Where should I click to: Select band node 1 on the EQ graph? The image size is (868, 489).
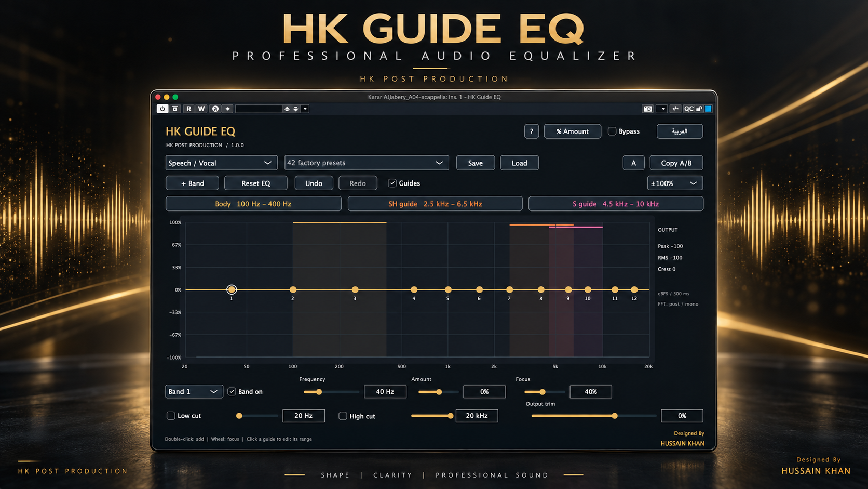[232, 289]
